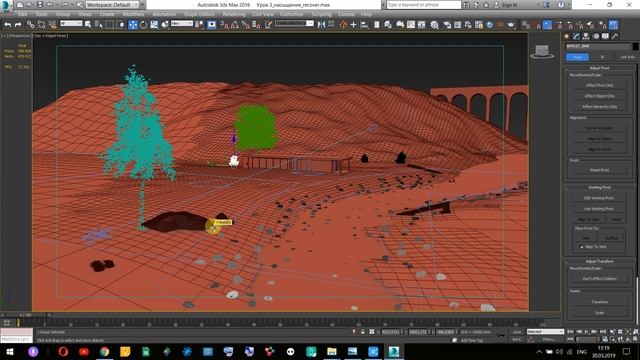Open the Rendering menu
Viewport: 640px width, 360px height.
pos(234,14)
